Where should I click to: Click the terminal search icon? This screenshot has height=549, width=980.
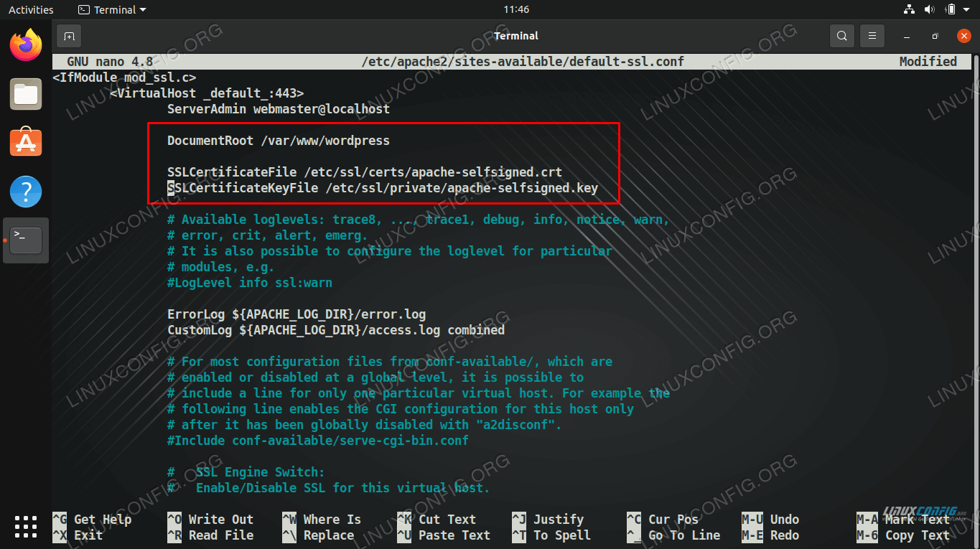tap(841, 36)
